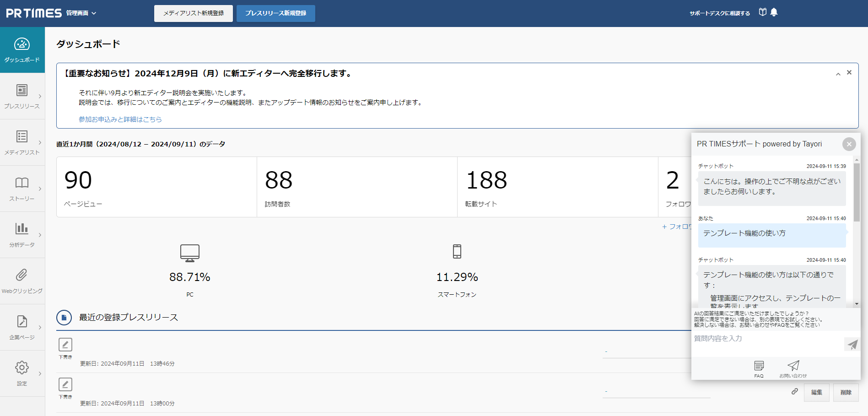Open the guide book icon in header
868x416 pixels.
point(762,12)
